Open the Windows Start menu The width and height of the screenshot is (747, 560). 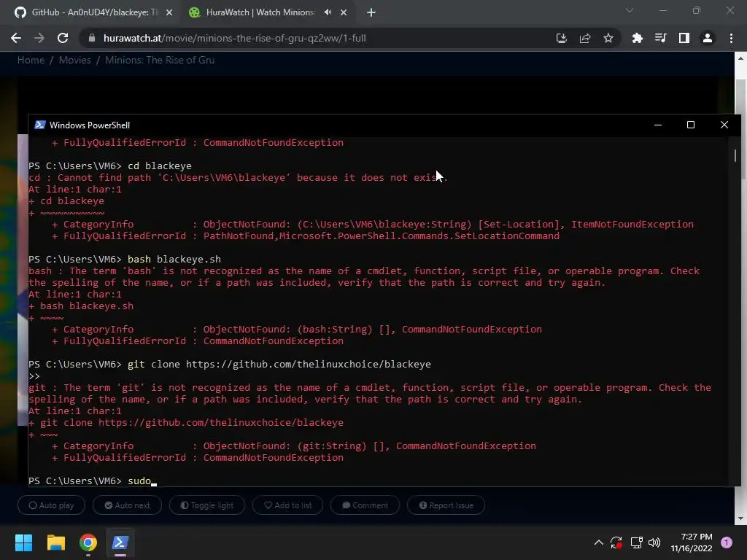point(23,542)
